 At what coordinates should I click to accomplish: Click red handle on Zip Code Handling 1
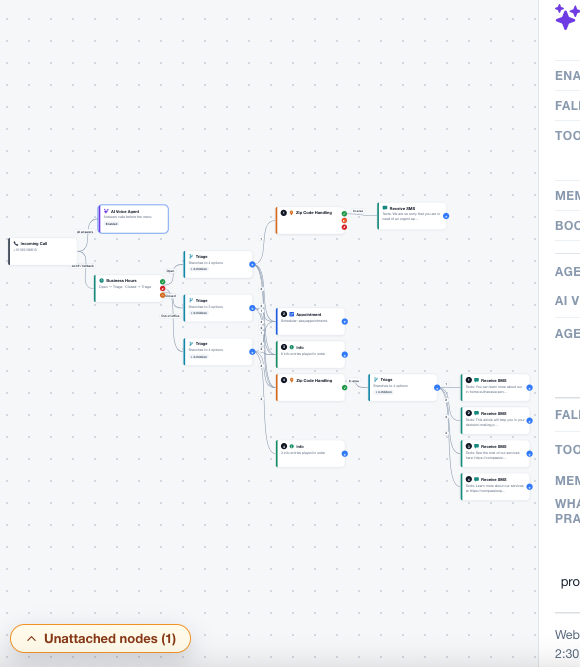pos(344,227)
